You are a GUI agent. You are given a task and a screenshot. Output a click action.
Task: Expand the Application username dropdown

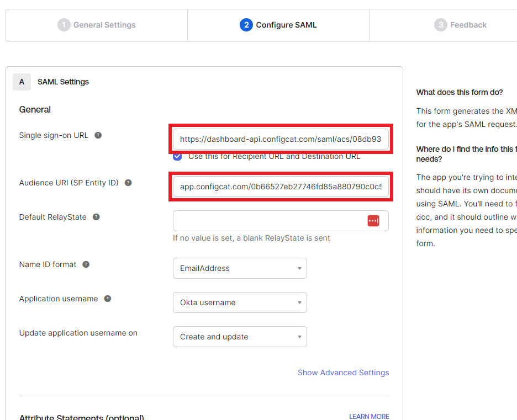(240, 302)
